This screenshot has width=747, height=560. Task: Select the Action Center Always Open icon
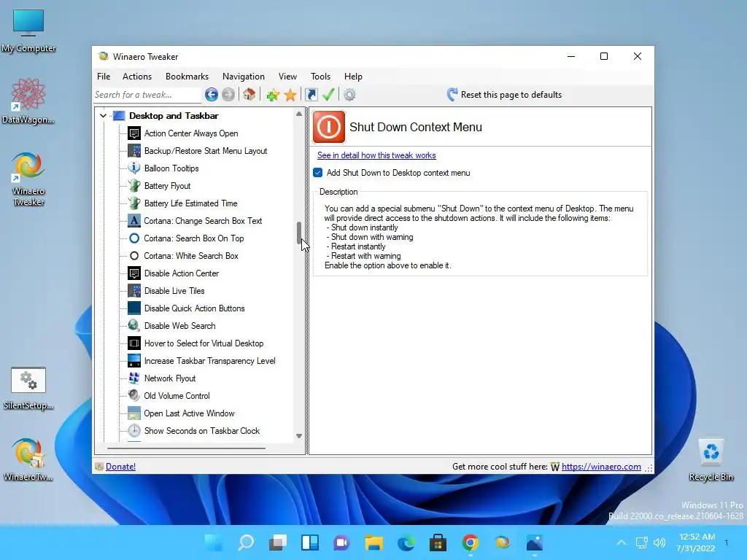(x=134, y=133)
